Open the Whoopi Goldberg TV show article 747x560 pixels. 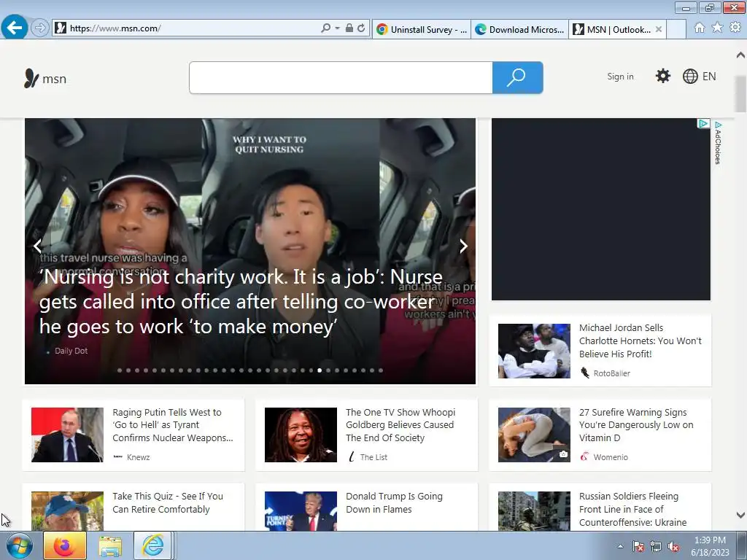pos(400,425)
